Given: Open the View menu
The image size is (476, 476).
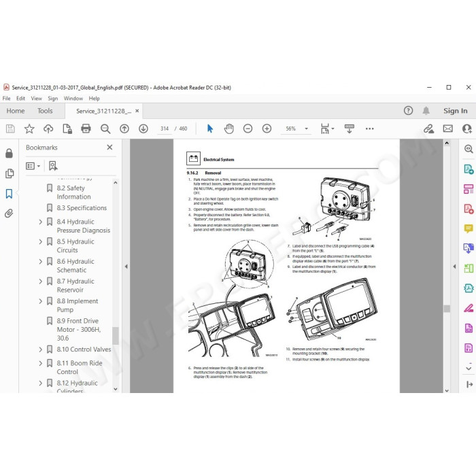Looking at the screenshot, I should (36, 99).
